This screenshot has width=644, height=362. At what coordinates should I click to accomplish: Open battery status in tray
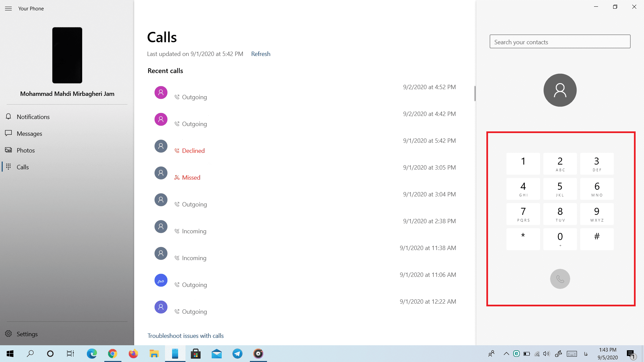coord(527,354)
